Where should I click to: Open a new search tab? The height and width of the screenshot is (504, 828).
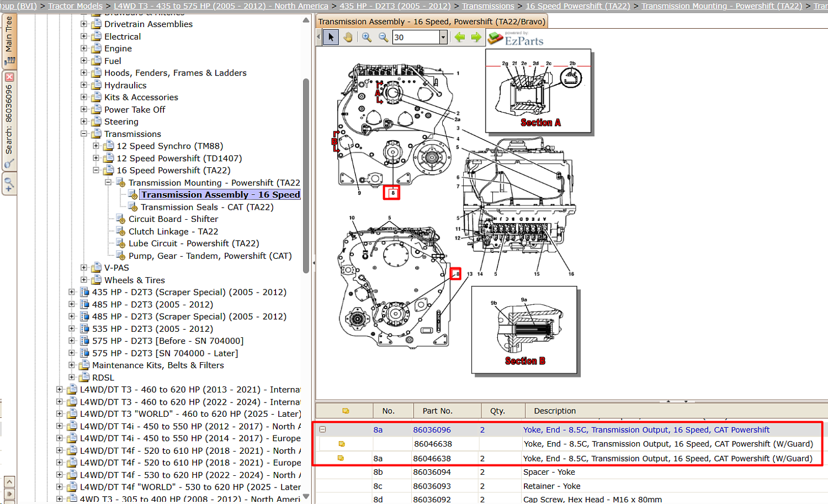click(x=9, y=183)
